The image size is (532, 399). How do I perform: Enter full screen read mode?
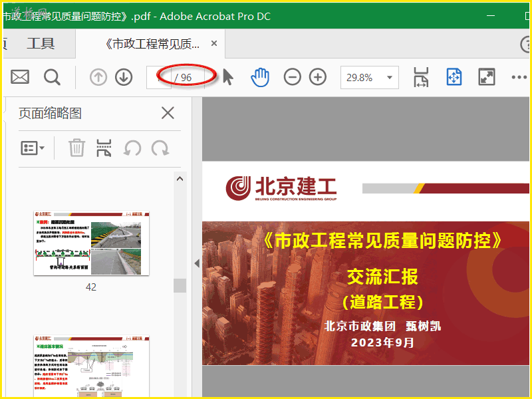click(x=487, y=77)
